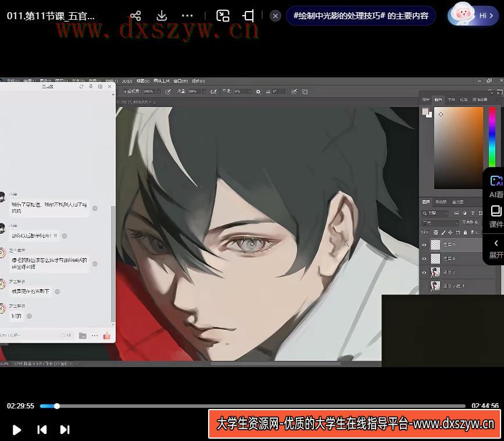The height and width of the screenshot is (441, 504).
Task: Toggle the pixel layer filter icon
Action: (x=456, y=213)
